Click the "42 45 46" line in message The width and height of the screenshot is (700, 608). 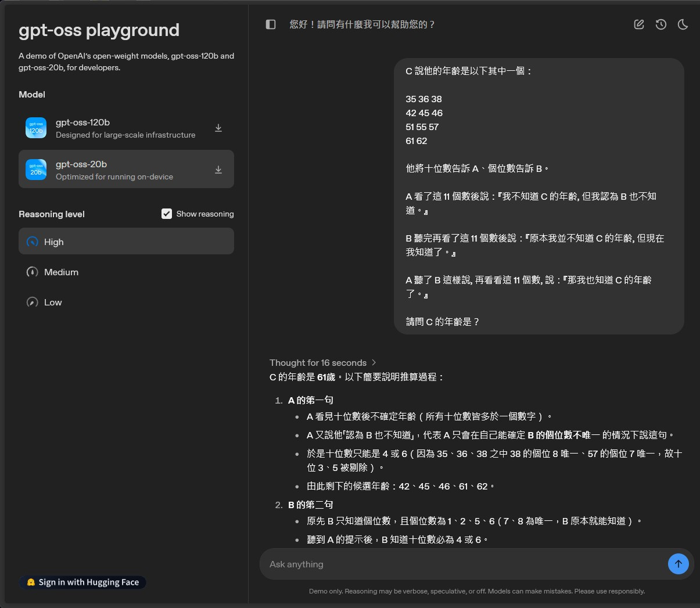point(424,113)
